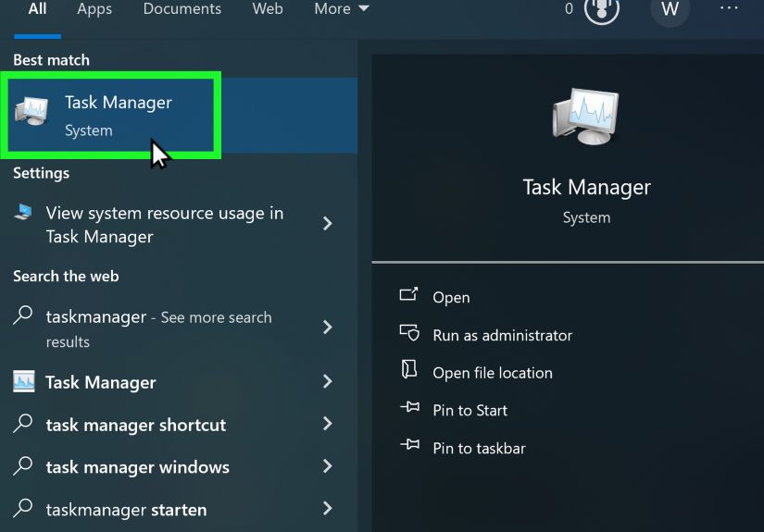Click the large Task Manager icon in preview pane
764x532 pixels.
(586, 117)
